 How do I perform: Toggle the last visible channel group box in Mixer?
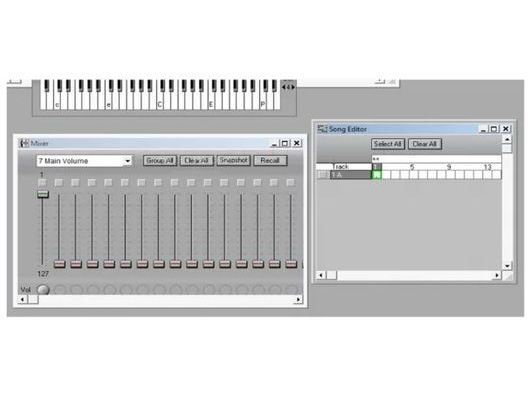click(290, 183)
